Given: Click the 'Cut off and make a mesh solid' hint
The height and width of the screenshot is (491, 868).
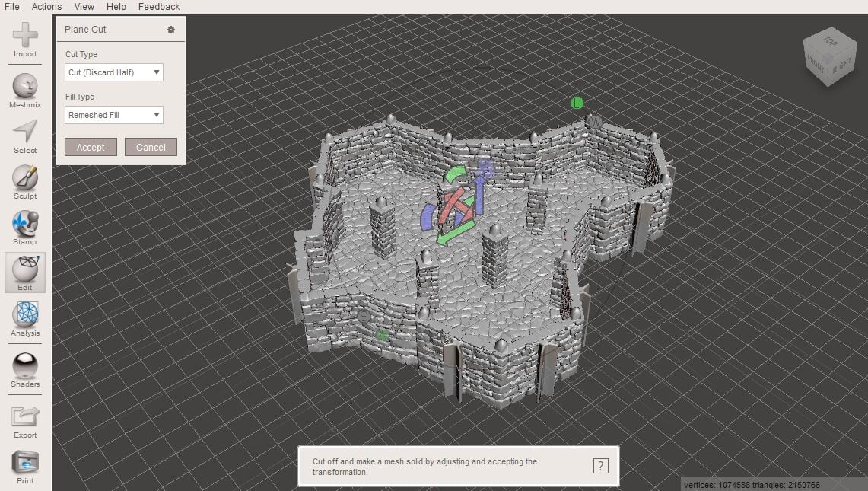Looking at the screenshot, I should (x=424, y=467).
